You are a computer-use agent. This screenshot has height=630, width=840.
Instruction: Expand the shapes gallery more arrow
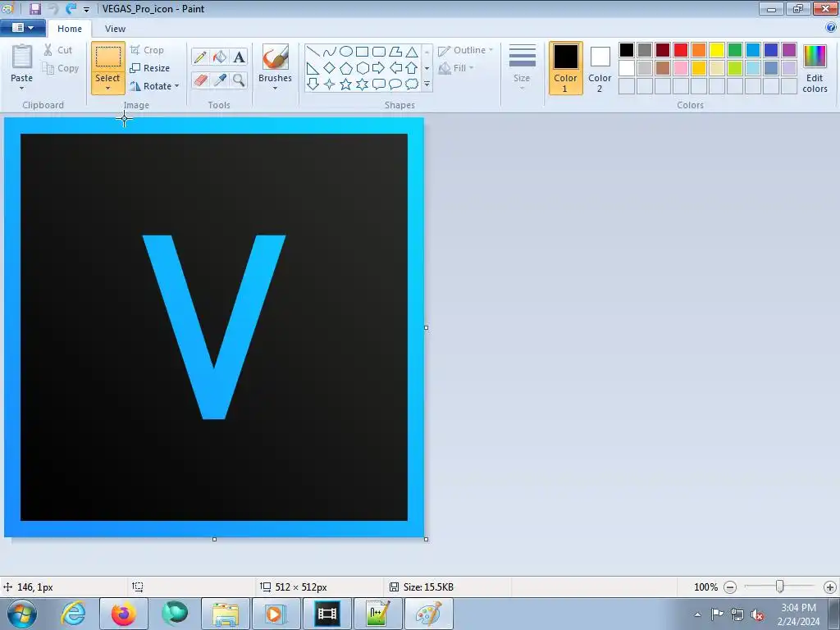(427, 84)
